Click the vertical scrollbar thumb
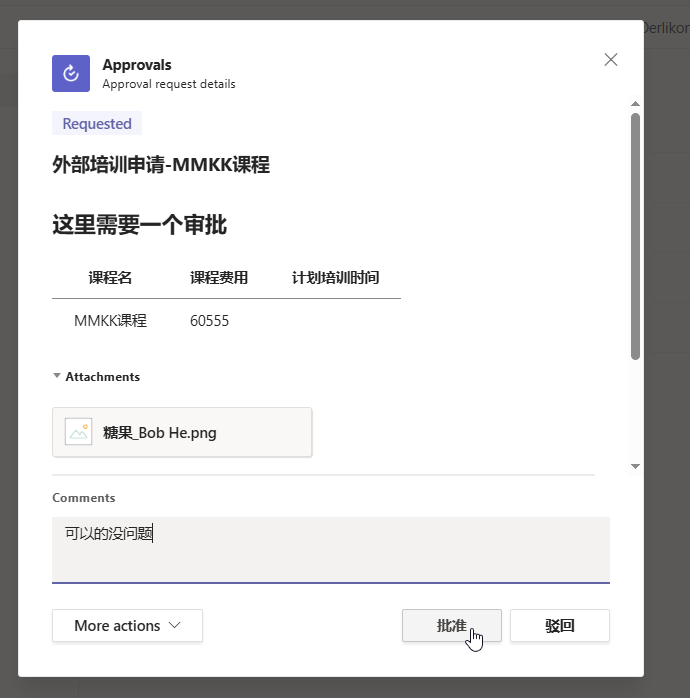This screenshot has width=690, height=698. tap(635, 235)
